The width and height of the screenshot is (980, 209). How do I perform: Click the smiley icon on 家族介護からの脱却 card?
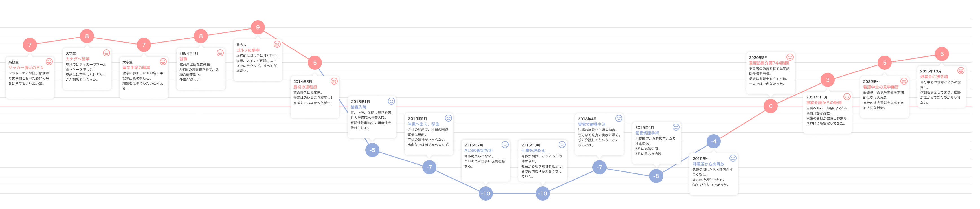click(x=847, y=97)
